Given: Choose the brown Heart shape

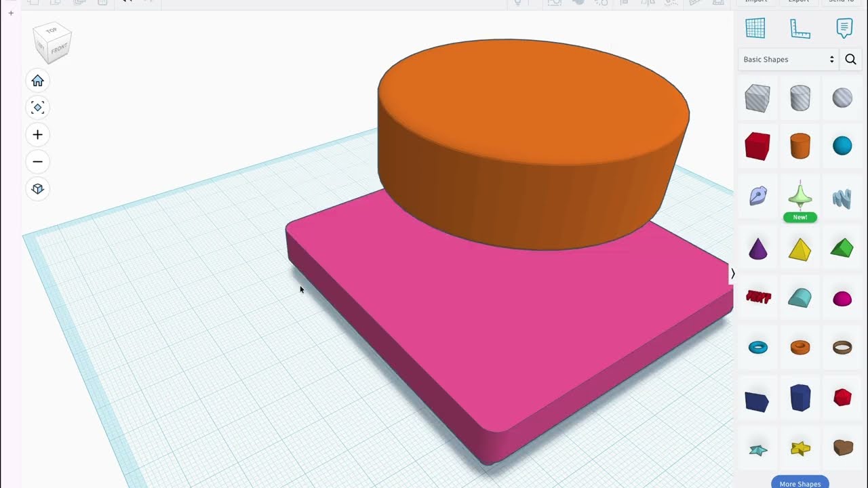Looking at the screenshot, I should 843,447.
